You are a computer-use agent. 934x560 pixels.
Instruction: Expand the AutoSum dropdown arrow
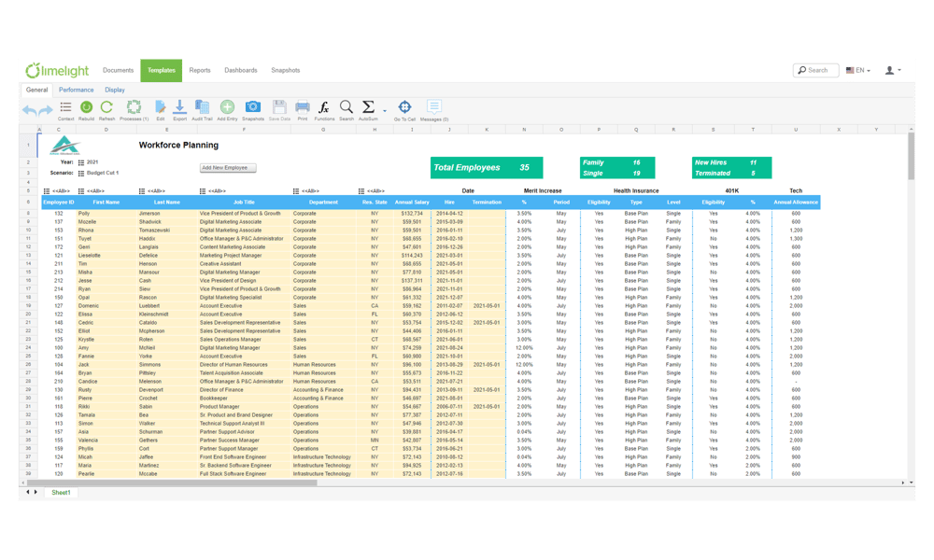click(384, 111)
